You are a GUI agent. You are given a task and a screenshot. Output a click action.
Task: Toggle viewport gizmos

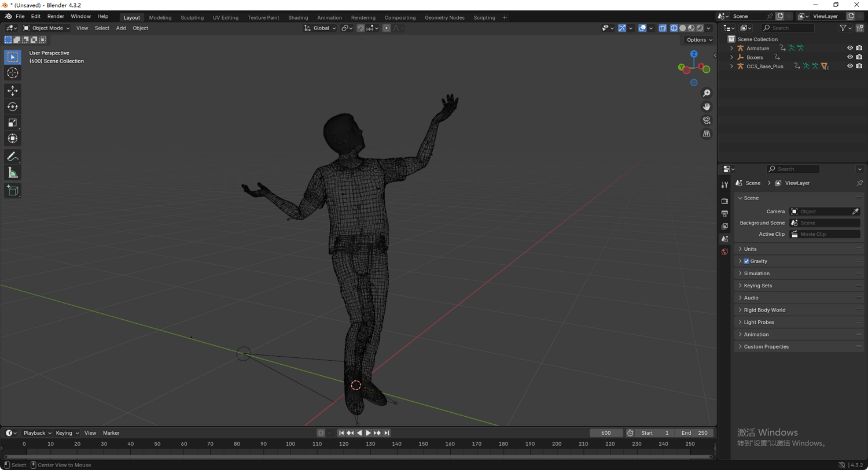(x=622, y=28)
